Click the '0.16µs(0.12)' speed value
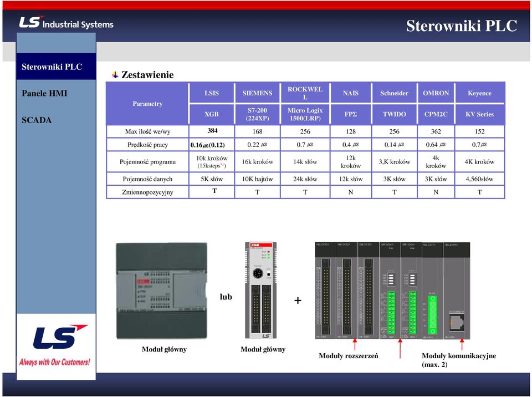This screenshot has height=397, width=532. 208,145
